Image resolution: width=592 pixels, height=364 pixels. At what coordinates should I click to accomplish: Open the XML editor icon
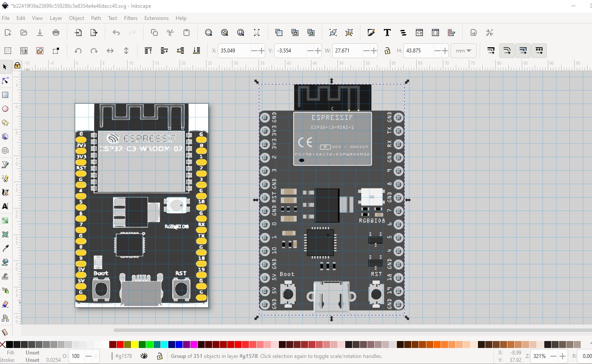point(419,32)
